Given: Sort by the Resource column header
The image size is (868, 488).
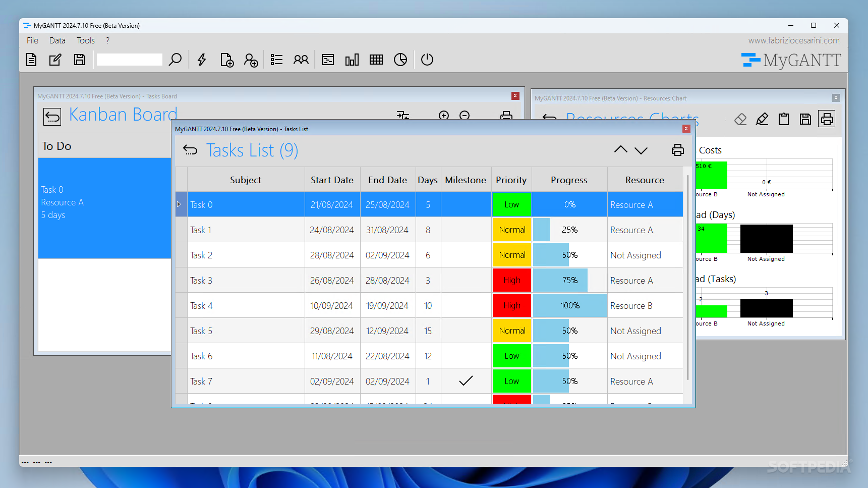Looking at the screenshot, I should click(x=645, y=180).
